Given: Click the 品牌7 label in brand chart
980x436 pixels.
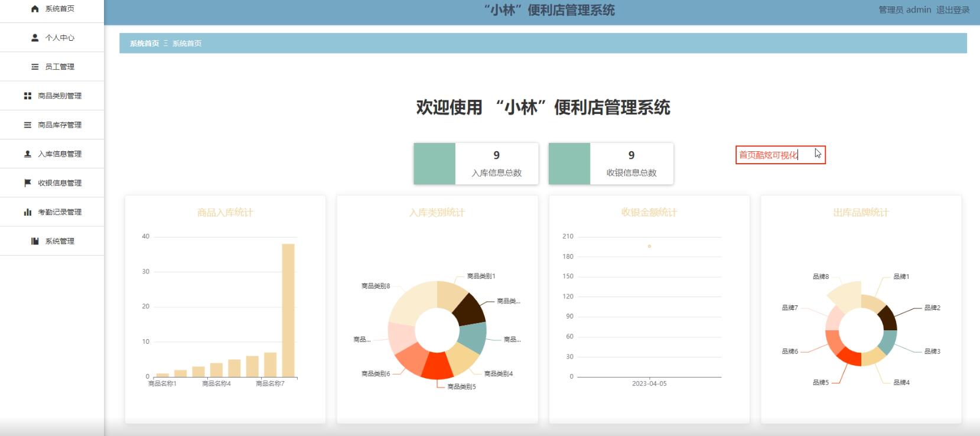Looking at the screenshot, I should coord(790,308).
